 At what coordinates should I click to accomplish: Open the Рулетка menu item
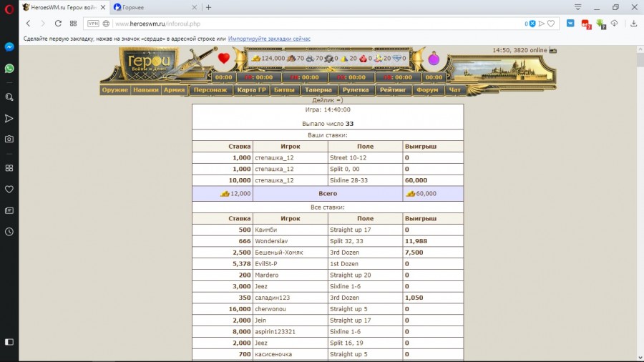pyautogui.click(x=356, y=90)
